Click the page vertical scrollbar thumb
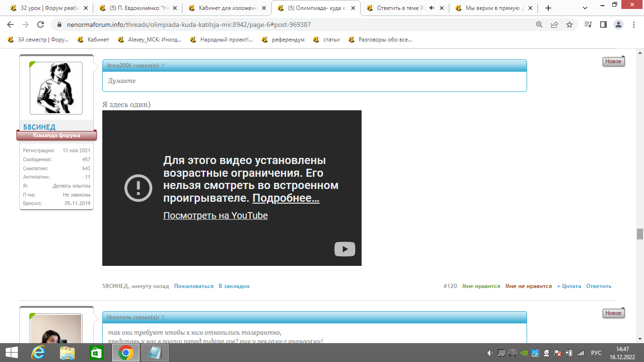This screenshot has width=644, height=362. coord(640,234)
